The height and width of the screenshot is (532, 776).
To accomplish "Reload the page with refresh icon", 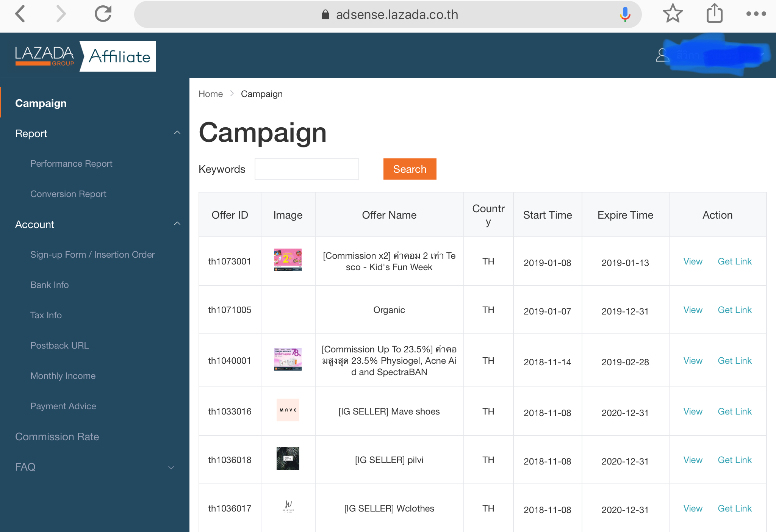I will pyautogui.click(x=103, y=14).
